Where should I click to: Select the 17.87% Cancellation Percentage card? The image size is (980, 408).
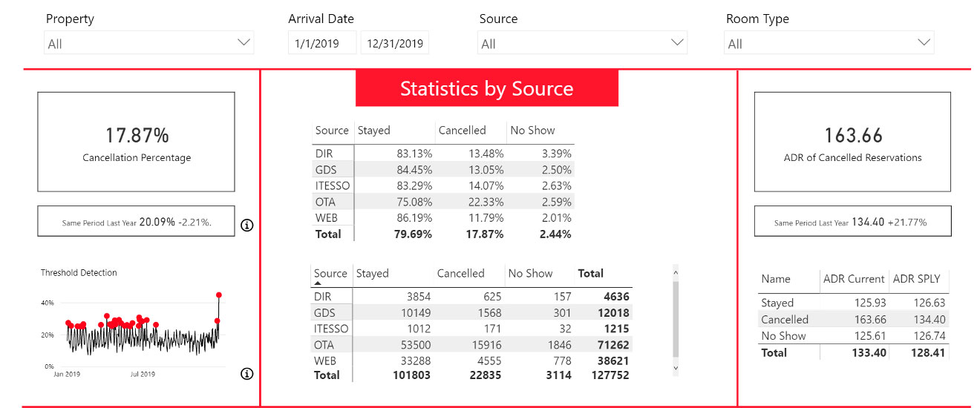coord(137,142)
